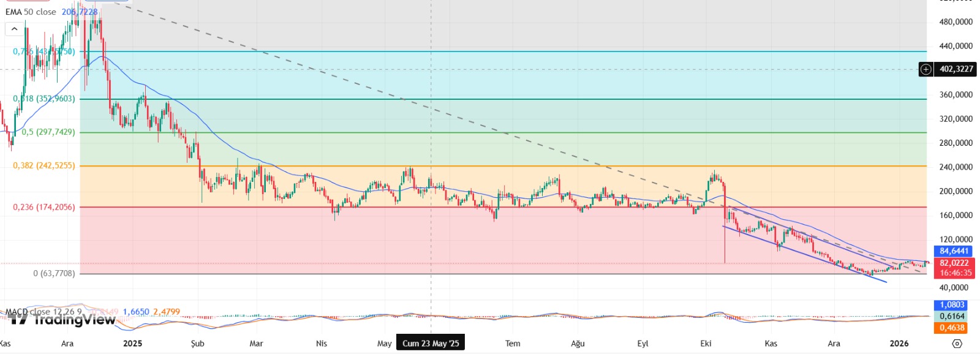
Task: Click the Eki month label on time axis
Action: [x=706, y=343]
